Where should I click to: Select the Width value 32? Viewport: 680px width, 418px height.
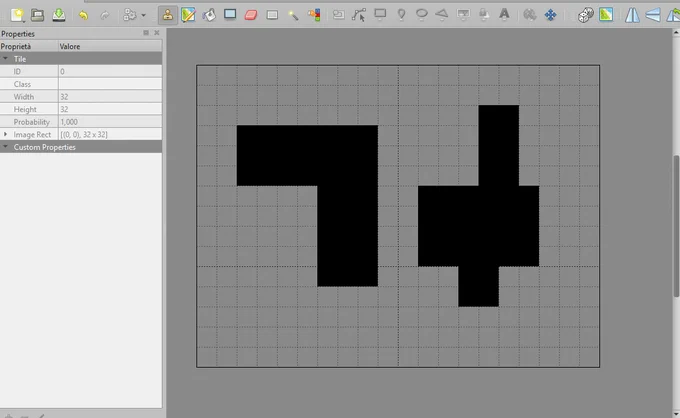[110, 97]
